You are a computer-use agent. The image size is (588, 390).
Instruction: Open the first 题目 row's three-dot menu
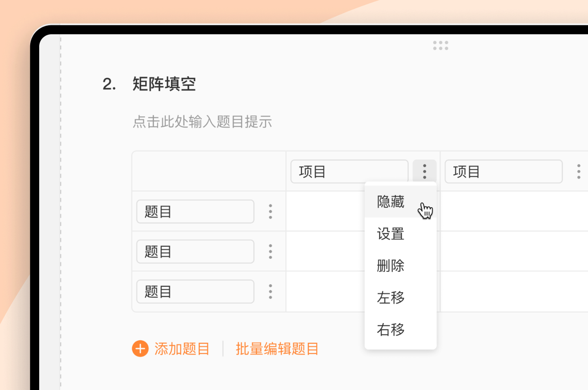point(270,211)
